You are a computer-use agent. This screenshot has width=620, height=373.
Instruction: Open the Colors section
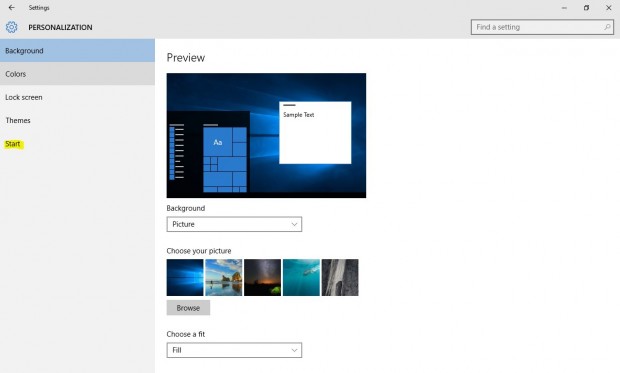click(x=77, y=74)
